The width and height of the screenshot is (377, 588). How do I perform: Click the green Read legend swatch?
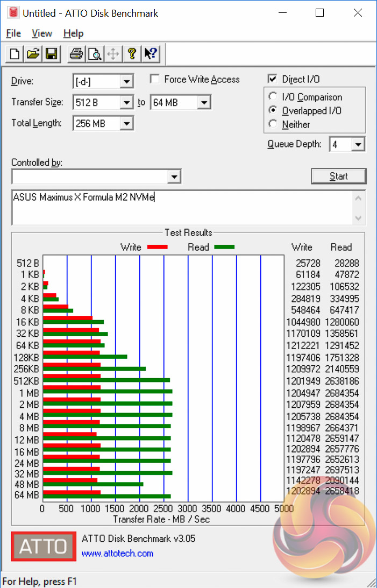[x=224, y=247]
